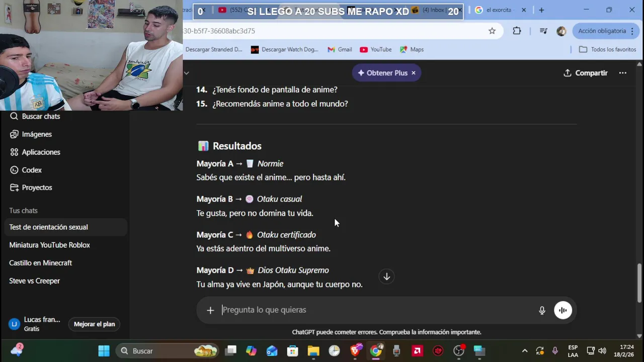Screen dimensions: 644x362
Task: Open Google Chrome taskbar icon
Action: (376, 351)
